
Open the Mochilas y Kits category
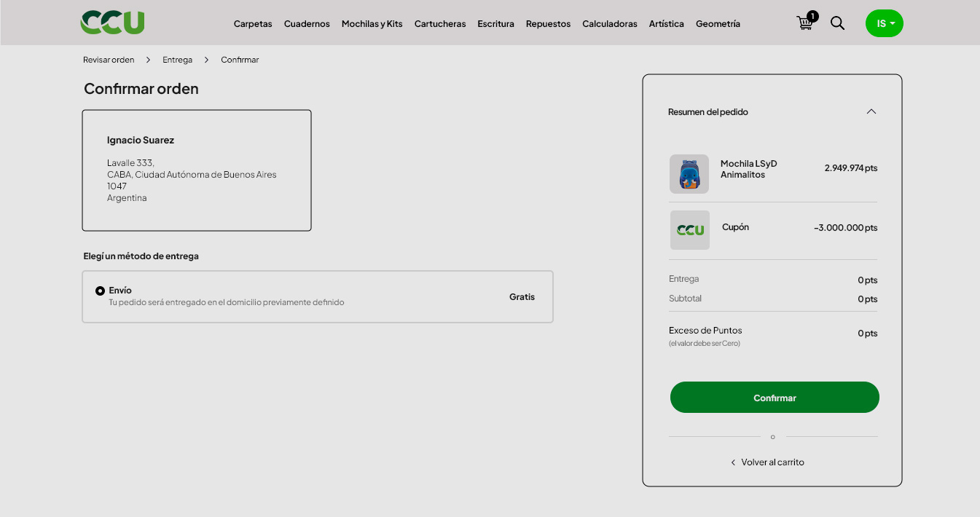coord(372,24)
